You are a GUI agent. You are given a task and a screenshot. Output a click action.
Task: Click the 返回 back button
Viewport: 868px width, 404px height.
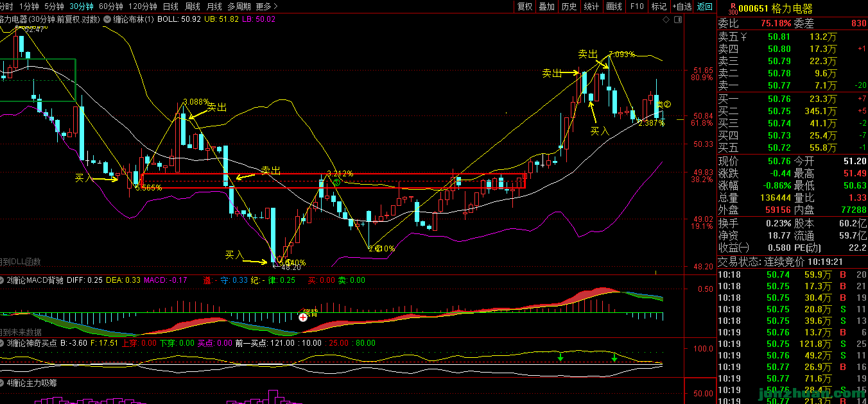(705, 6)
